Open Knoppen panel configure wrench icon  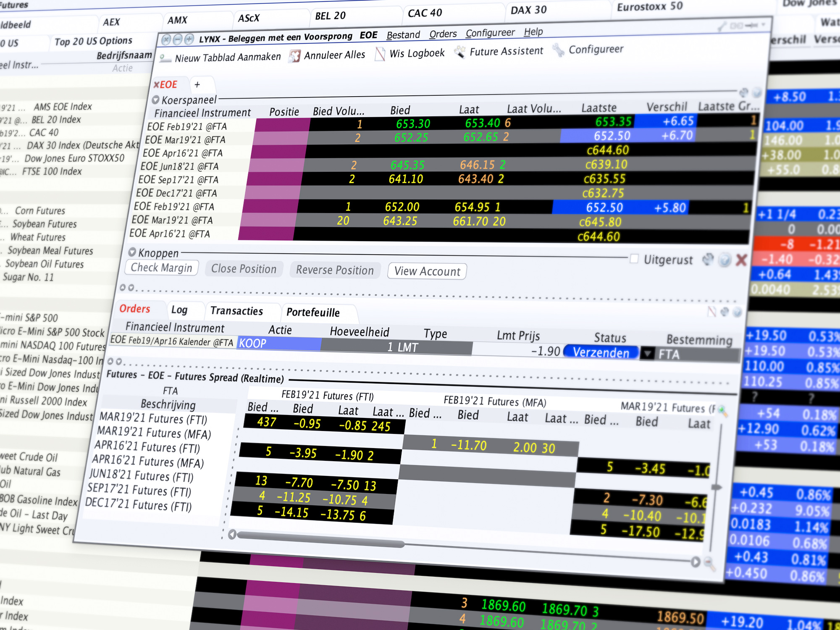coord(708,260)
